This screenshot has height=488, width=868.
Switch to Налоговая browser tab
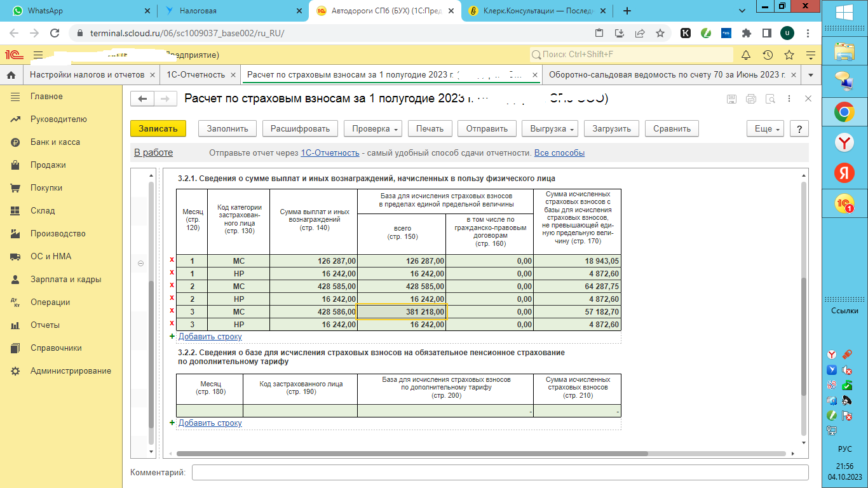click(x=233, y=11)
